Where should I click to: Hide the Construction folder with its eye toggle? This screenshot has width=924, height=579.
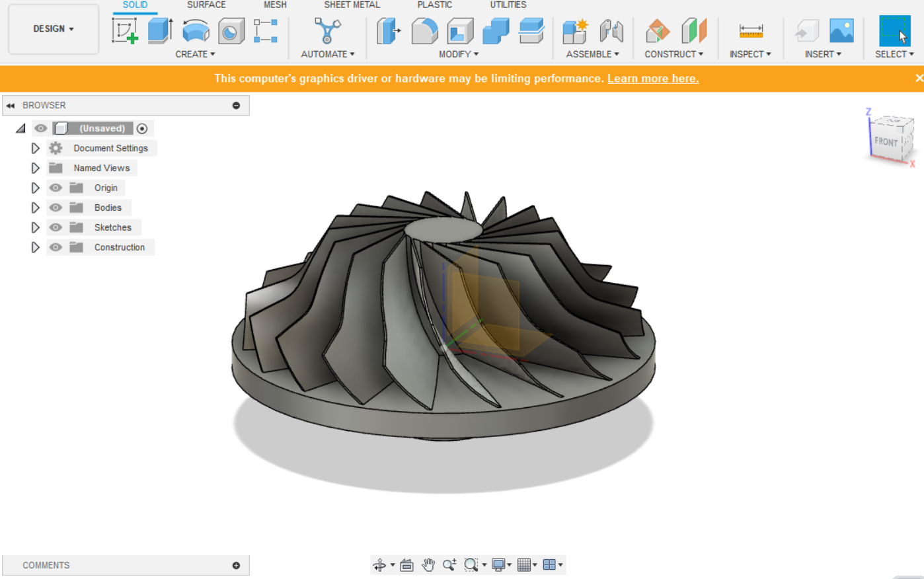point(56,247)
